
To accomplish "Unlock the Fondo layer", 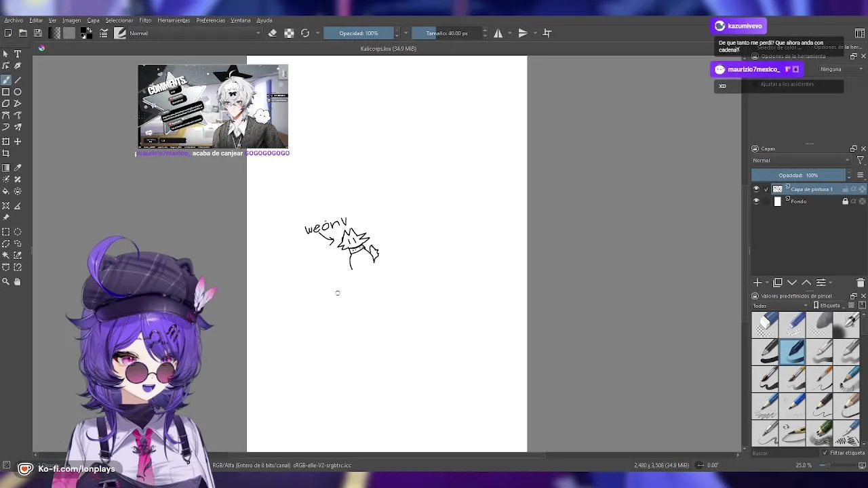I will [x=845, y=201].
